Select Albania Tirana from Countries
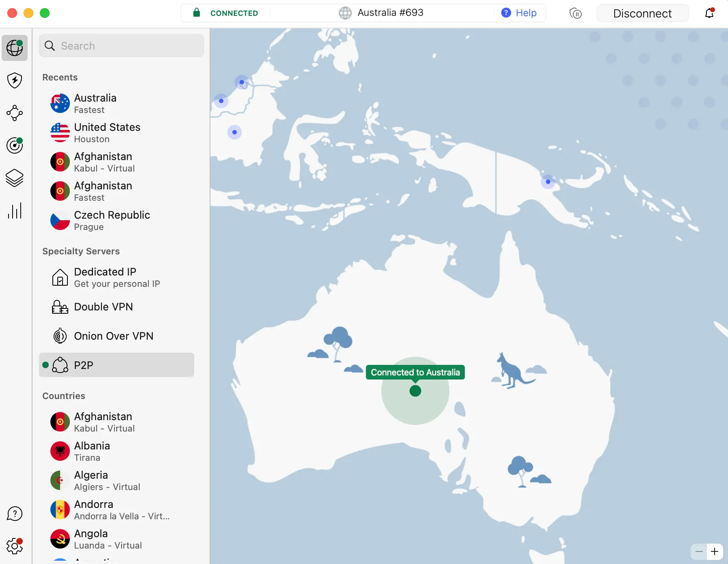 pyautogui.click(x=117, y=451)
